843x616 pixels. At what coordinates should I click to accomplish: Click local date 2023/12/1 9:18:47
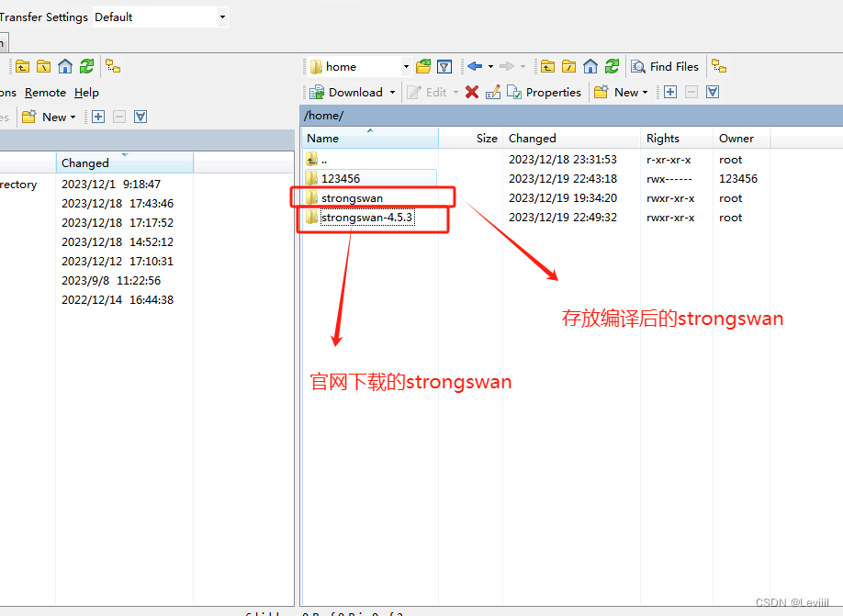111,185
